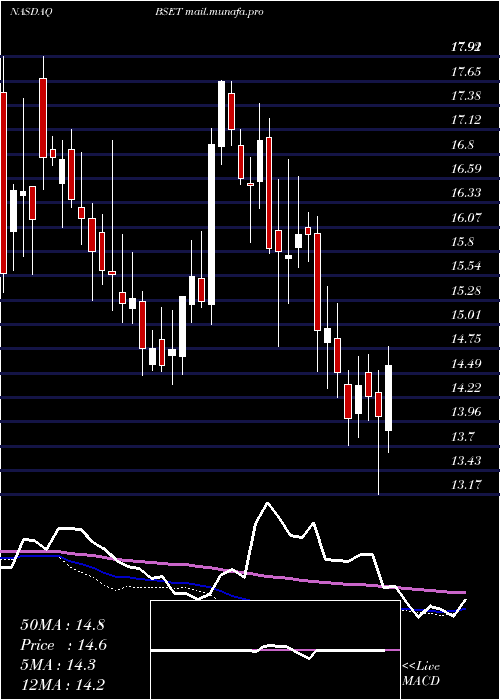Viewport: 500px width, 700px height.
Task: Click the 50MA : 14.8 readout
Action: 62,624
